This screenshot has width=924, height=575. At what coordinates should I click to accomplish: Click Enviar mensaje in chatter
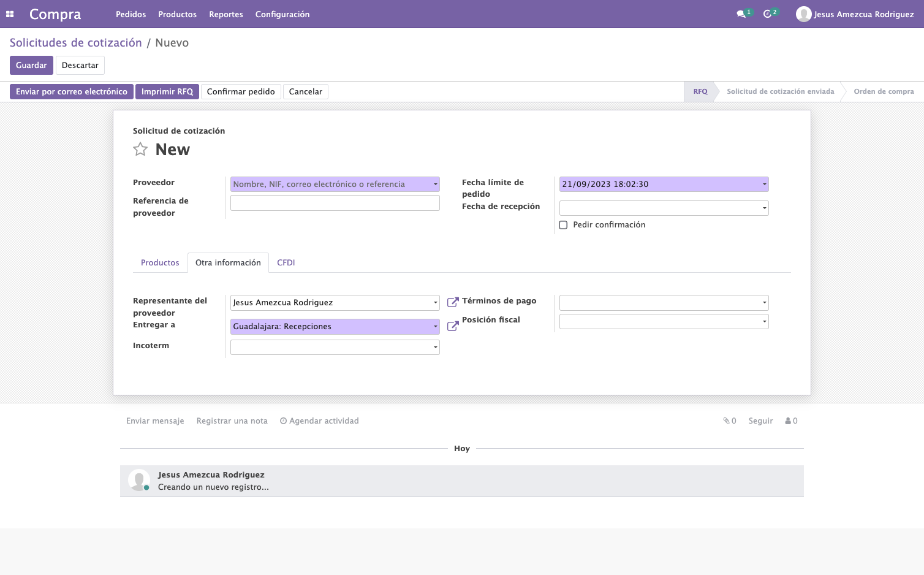[x=155, y=421]
